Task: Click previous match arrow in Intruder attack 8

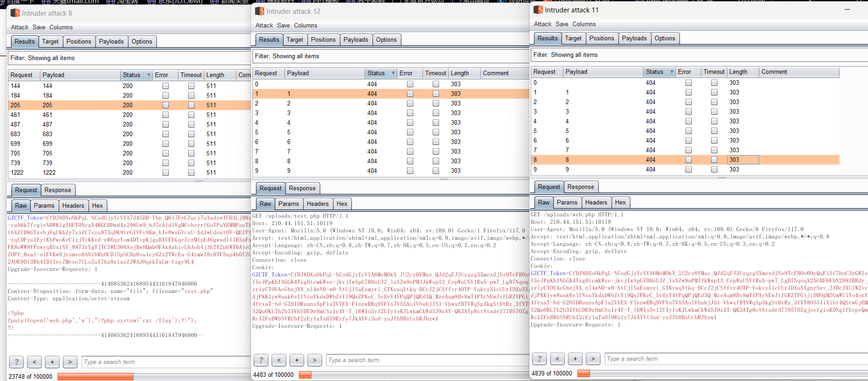Action: pyautogui.click(x=34, y=362)
